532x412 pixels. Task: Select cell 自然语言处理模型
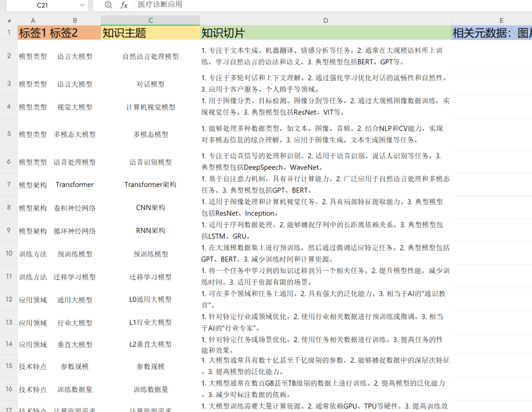tap(150, 56)
